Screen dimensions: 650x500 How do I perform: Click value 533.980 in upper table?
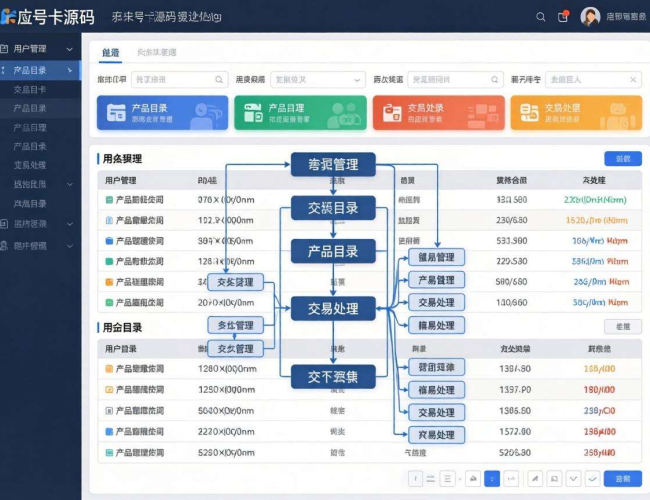pos(512,241)
